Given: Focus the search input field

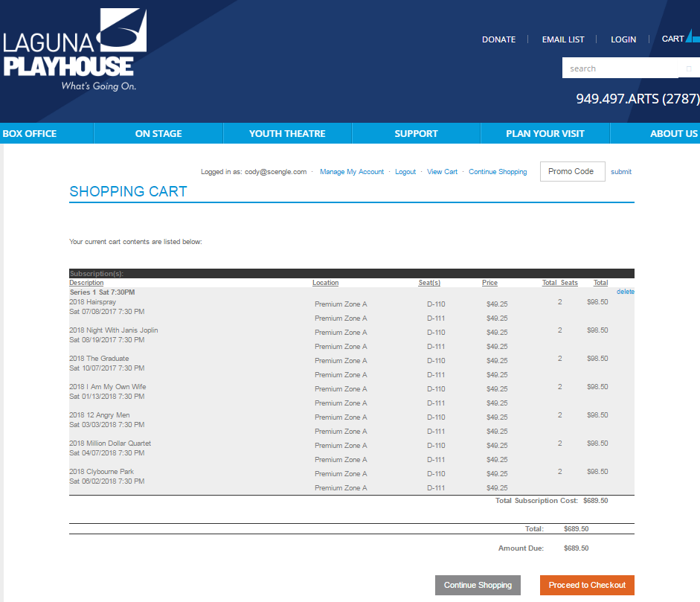Looking at the screenshot, I should [620, 68].
